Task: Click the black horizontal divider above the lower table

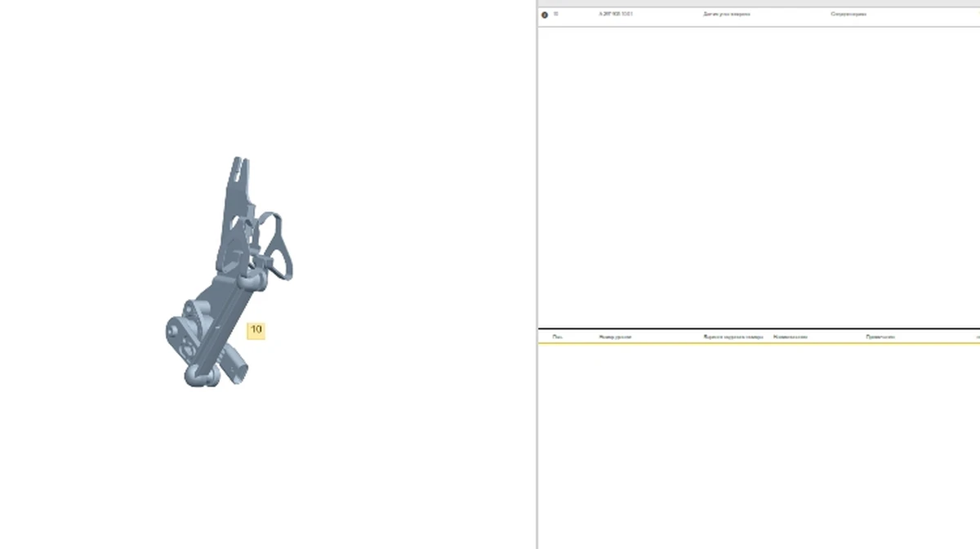Action: click(x=758, y=328)
